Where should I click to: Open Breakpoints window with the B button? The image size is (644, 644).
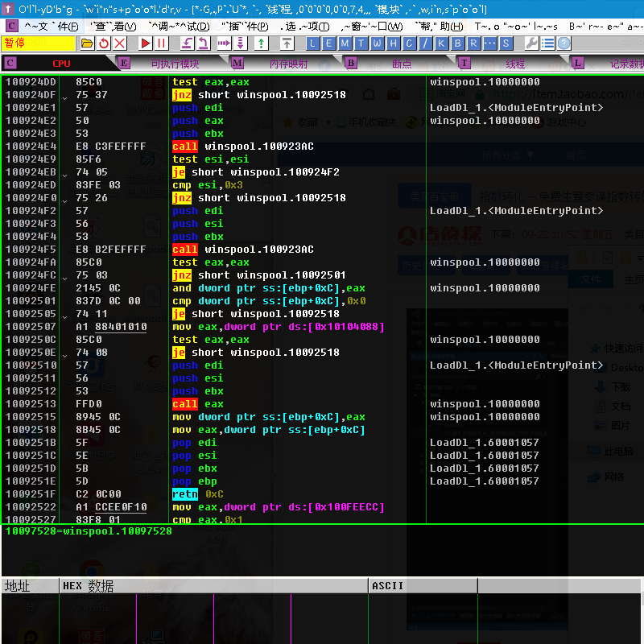458,43
